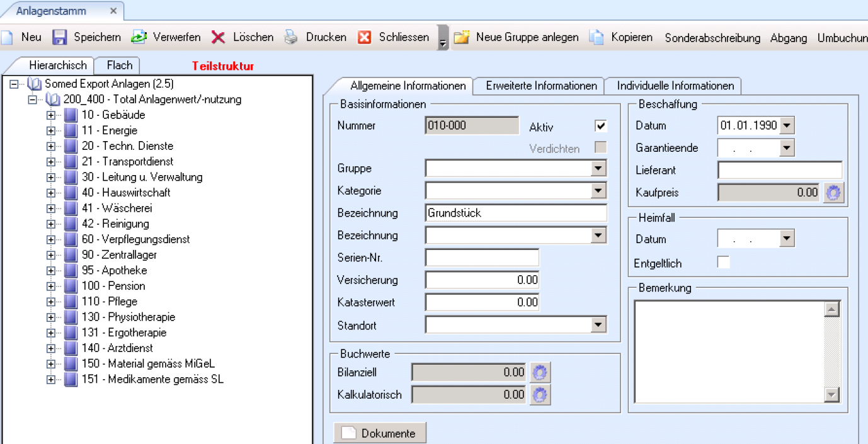Image resolution: width=868 pixels, height=444 pixels.
Task: Click the Kopieren copy icon
Action: coord(596,37)
